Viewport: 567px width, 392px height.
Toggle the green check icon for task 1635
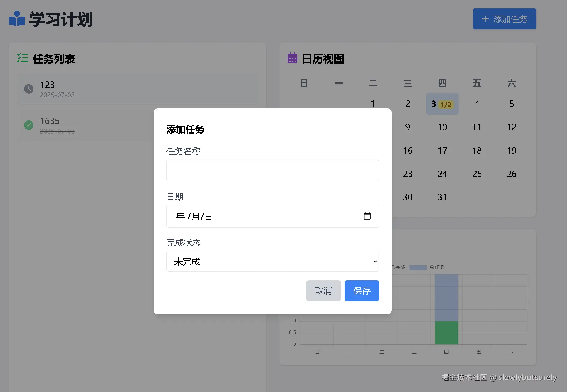[x=29, y=125]
